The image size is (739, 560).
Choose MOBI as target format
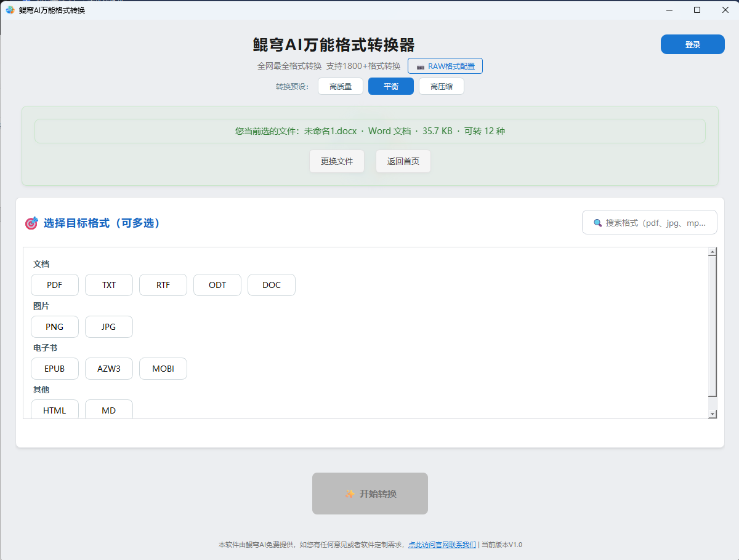pos(163,369)
